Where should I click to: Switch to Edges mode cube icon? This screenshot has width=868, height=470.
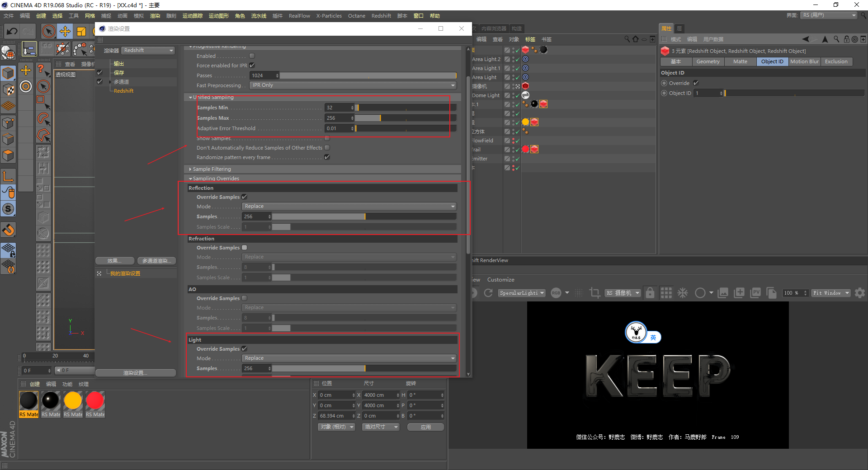click(8, 139)
